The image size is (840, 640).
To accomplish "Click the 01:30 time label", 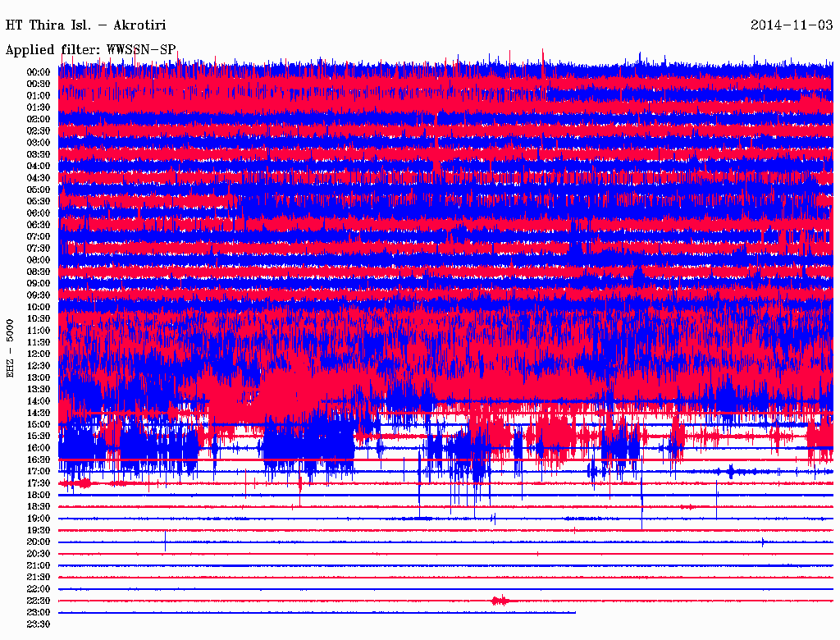I will [39, 107].
